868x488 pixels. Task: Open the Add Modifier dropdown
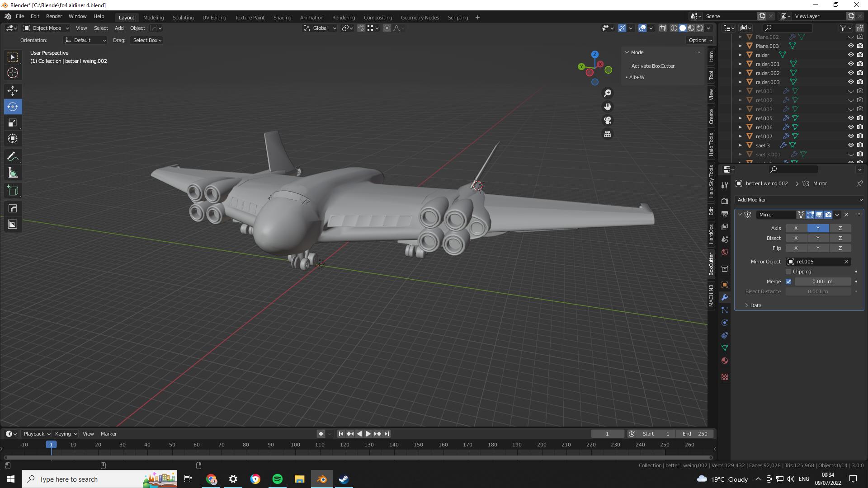point(799,200)
